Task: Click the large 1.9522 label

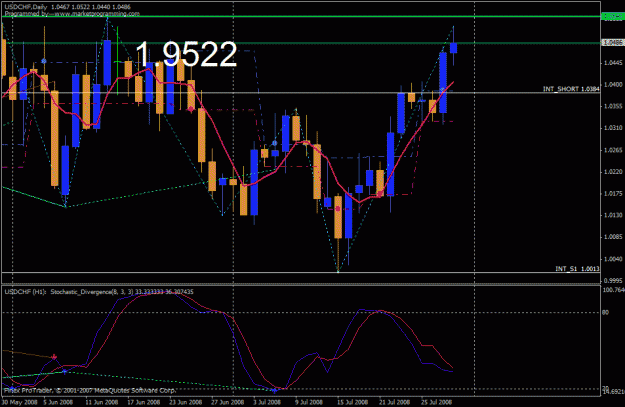Action: point(186,54)
